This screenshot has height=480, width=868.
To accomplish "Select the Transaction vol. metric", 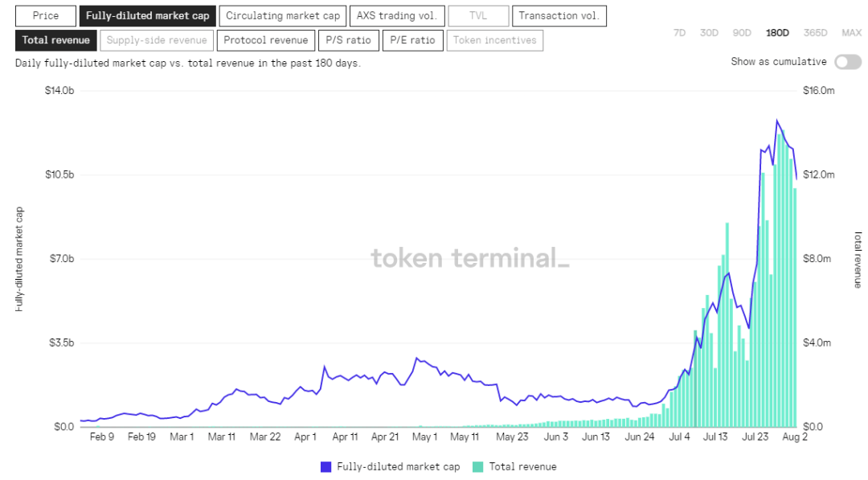I will (559, 16).
